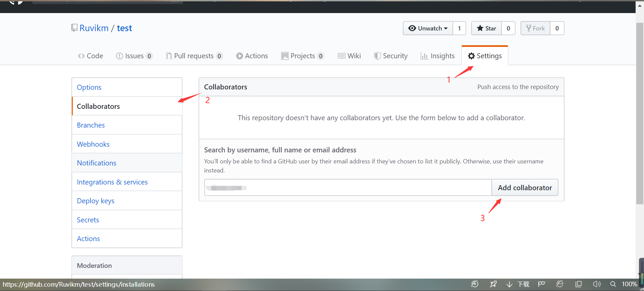Open the Ruvikm profile link
644x291 pixels.
point(94,28)
